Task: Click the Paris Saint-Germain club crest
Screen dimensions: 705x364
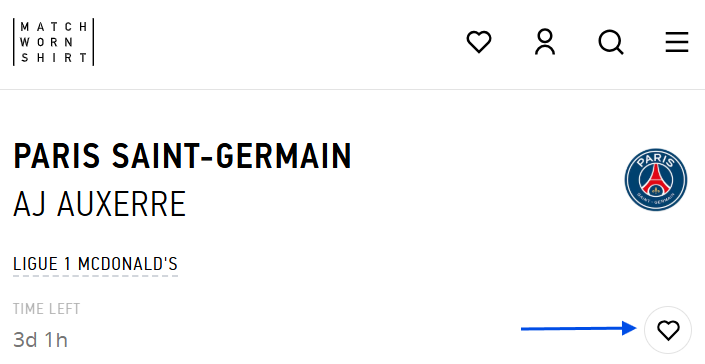Action: point(656,180)
